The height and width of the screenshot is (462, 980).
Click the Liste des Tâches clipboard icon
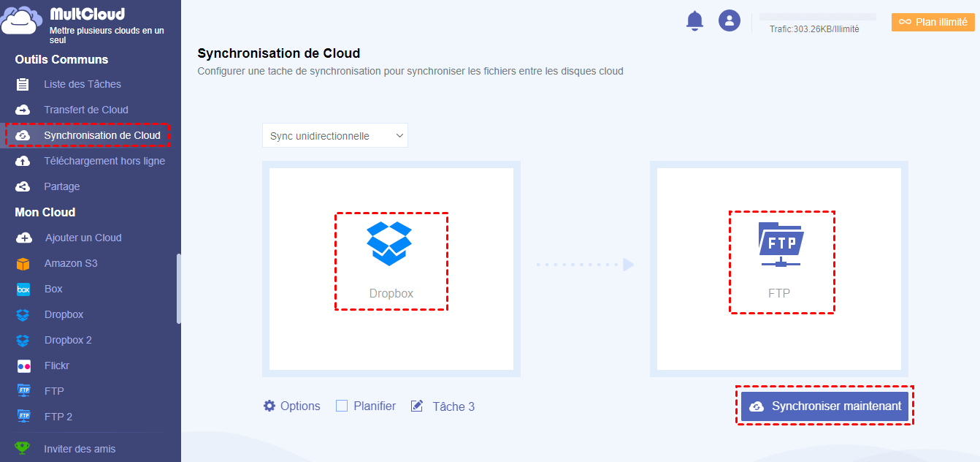(x=23, y=84)
